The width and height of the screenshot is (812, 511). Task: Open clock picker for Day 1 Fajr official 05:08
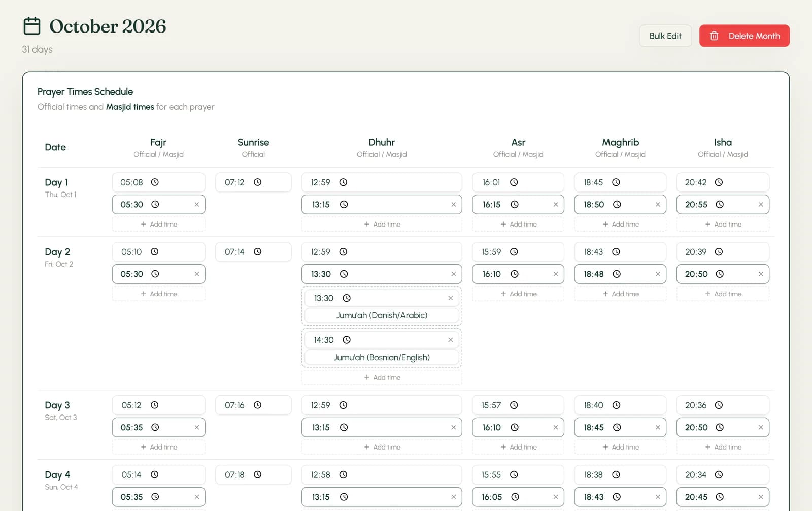click(155, 182)
